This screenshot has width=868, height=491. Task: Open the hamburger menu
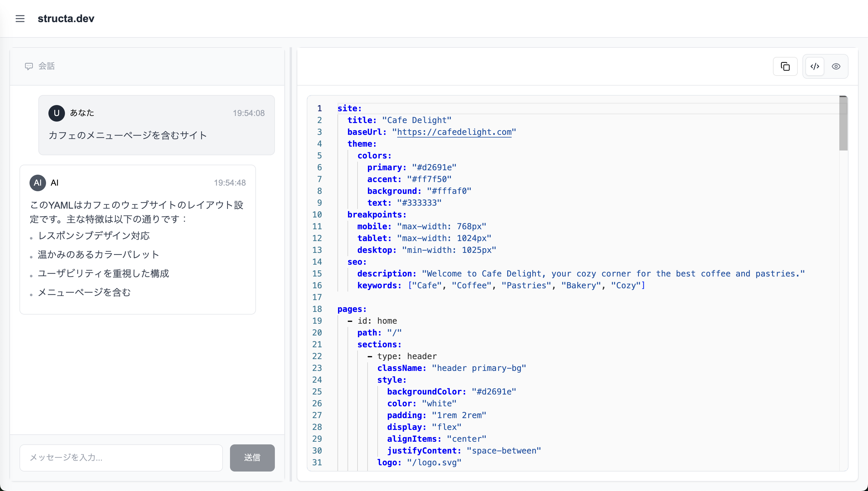click(x=20, y=19)
